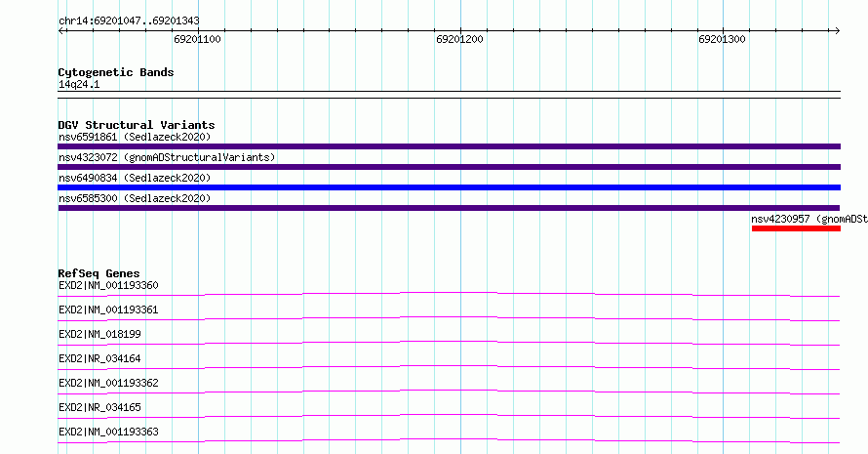Click the left arrow of the ruler
Viewport: 868px width, 454px height.
(x=62, y=31)
